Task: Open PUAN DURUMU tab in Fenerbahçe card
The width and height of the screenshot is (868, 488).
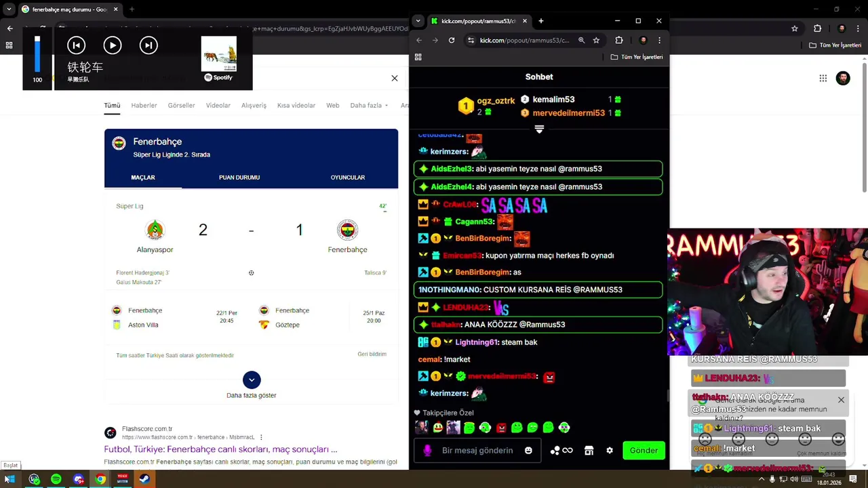Action: [x=239, y=178]
